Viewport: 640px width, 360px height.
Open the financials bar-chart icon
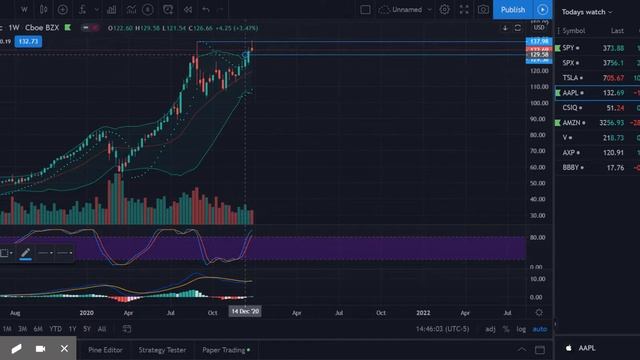[111, 9]
